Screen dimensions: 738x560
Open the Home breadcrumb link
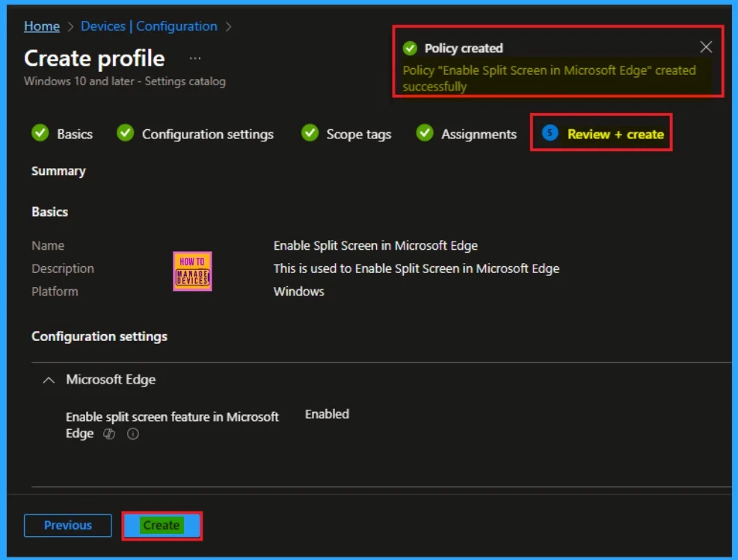[x=42, y=26]
